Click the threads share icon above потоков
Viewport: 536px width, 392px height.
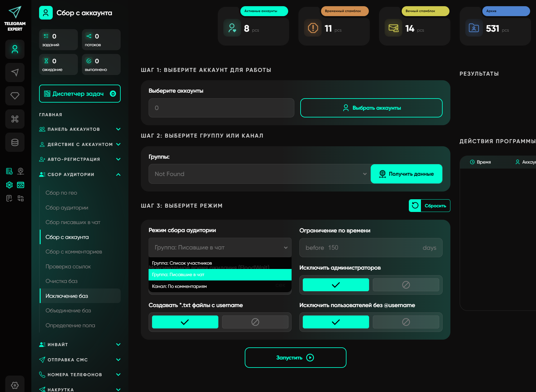[89, 36]
